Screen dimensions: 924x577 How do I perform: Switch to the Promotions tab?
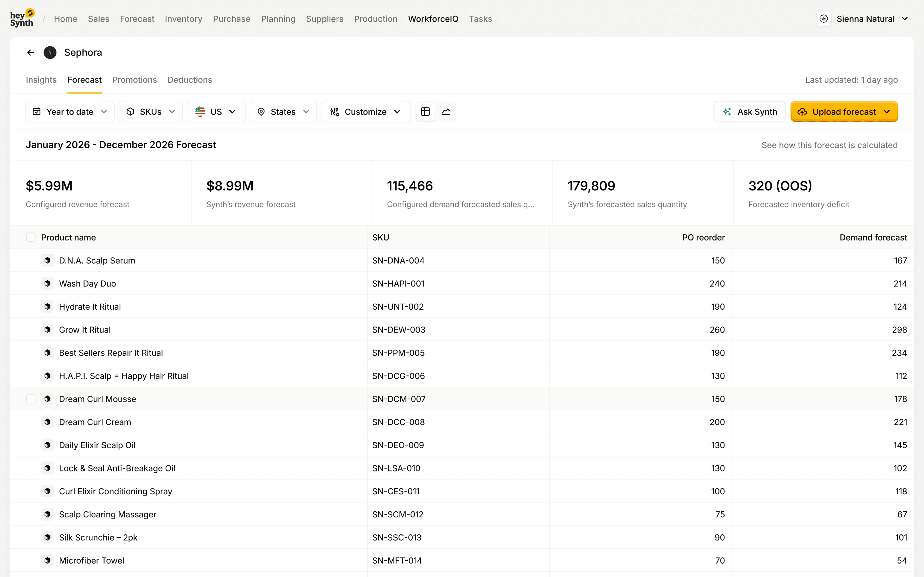[x=135, y=80]
